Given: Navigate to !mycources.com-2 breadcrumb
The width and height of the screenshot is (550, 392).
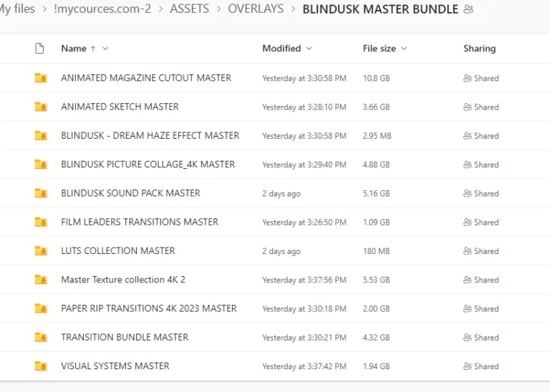Looking at the screenshot, I should tap(102, 9).
